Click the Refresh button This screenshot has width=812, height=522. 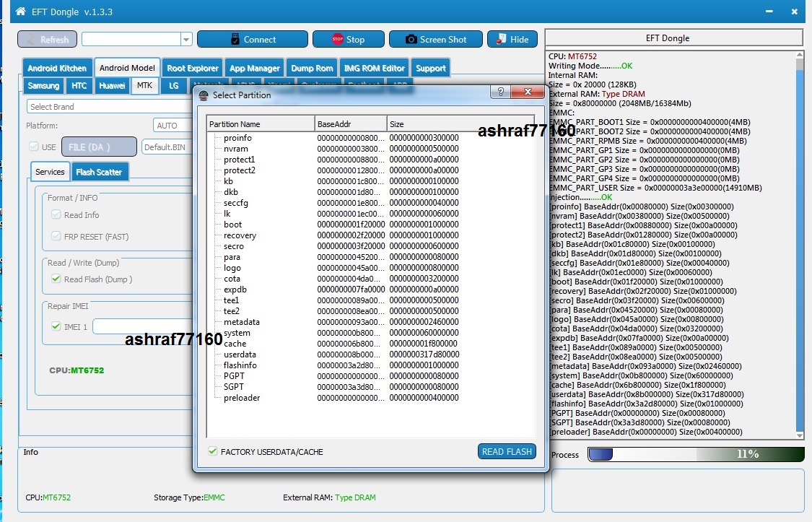[47, 40]
